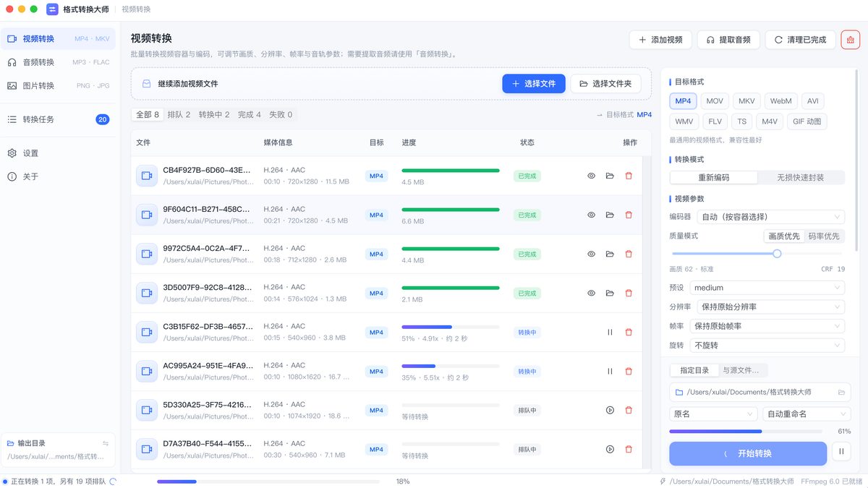868x488 pixels.
Task: Swap the sidebar output directory
Action: (106, 443)
